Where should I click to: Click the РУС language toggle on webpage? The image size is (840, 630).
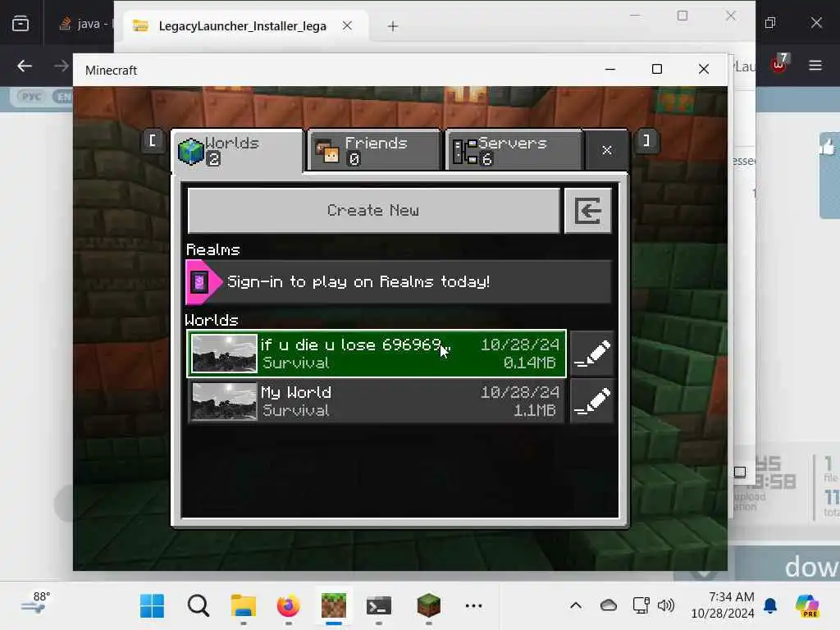(x=31, y=97)
